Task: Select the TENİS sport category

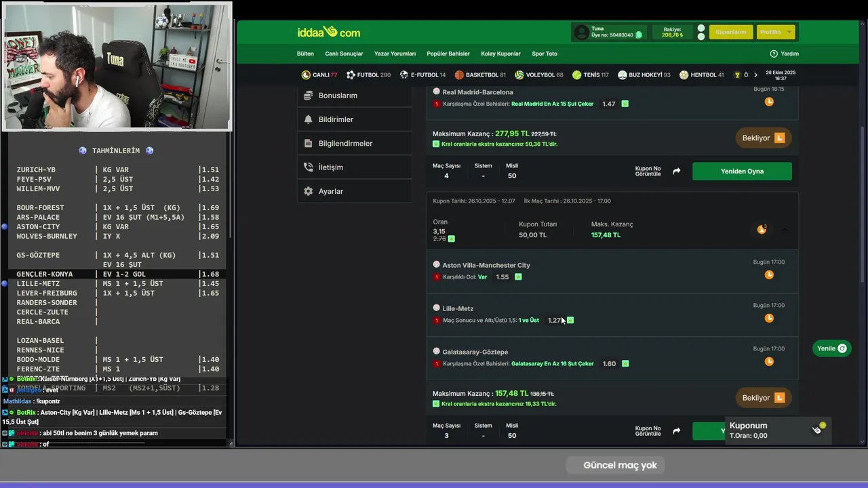Action: [x=591, y=75]
